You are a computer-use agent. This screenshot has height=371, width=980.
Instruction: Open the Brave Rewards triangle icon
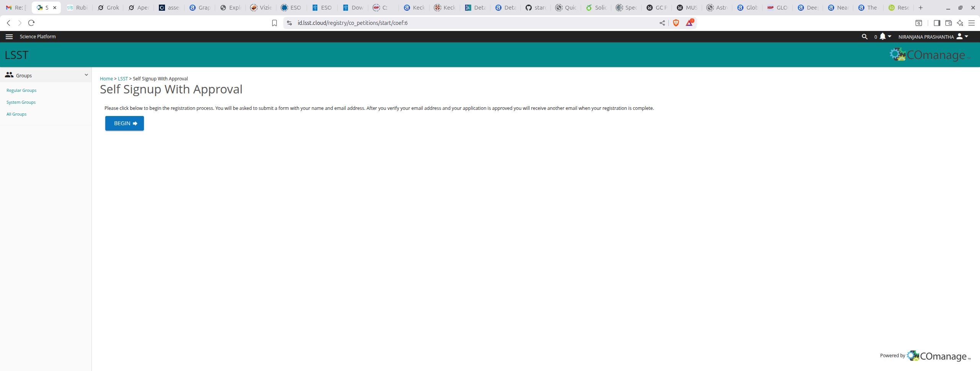point(689,23)
